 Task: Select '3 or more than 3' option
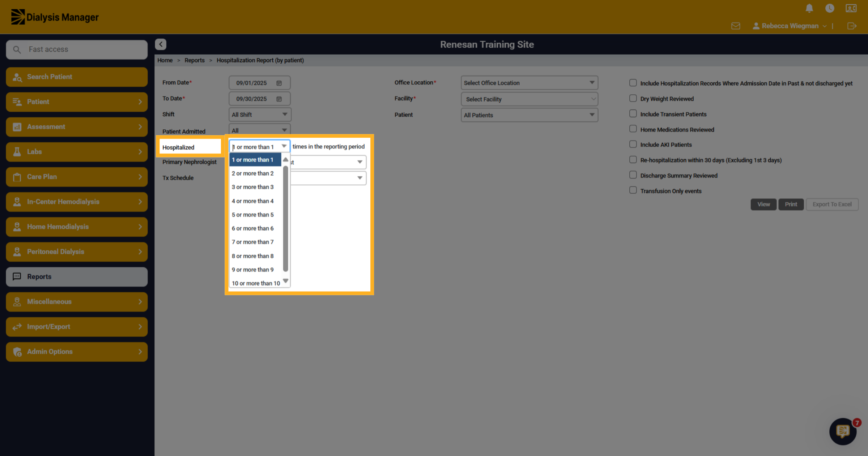coord(255,187)
